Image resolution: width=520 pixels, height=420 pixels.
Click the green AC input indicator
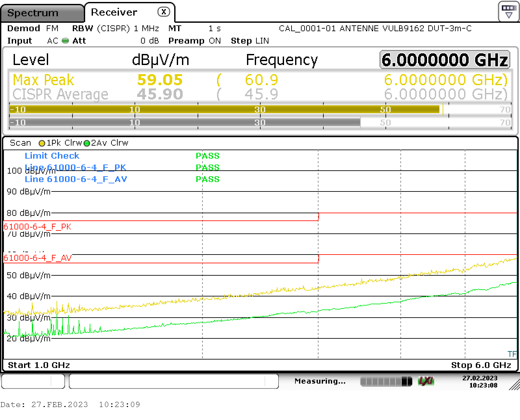click(65, 41)
